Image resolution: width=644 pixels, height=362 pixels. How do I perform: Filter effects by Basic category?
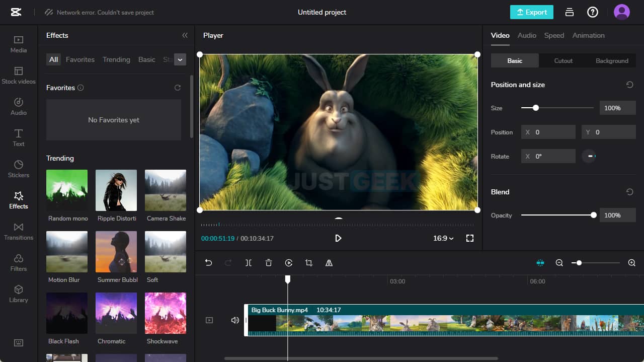[147, 59]
